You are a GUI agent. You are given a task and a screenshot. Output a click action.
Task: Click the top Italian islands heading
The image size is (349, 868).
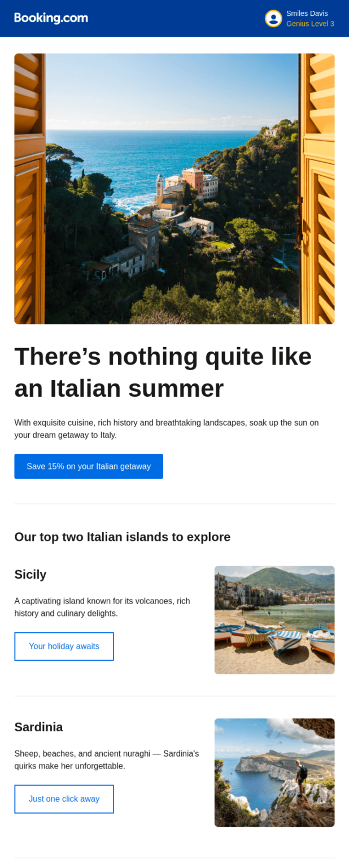pos(123,537)
